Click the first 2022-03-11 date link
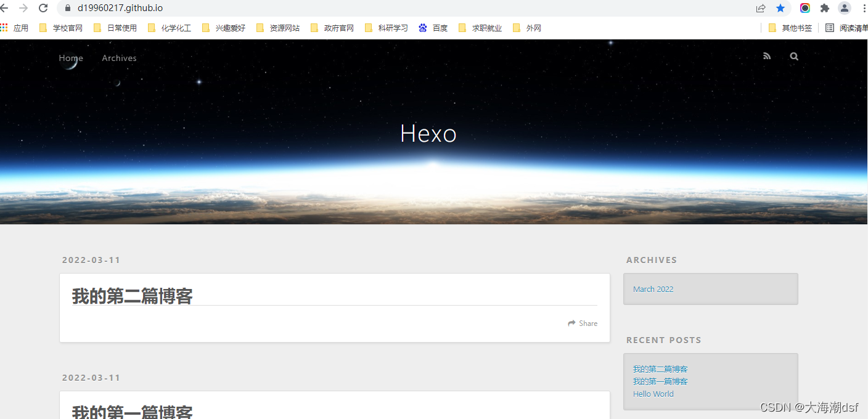This screenshot has height=419, width=868. 91,260
